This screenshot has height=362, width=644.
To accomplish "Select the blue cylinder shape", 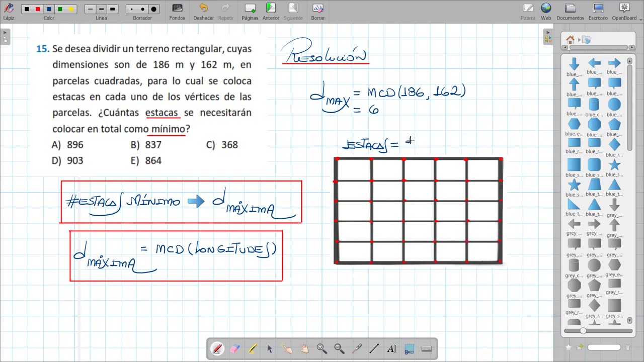I will [x=594, y=104].
